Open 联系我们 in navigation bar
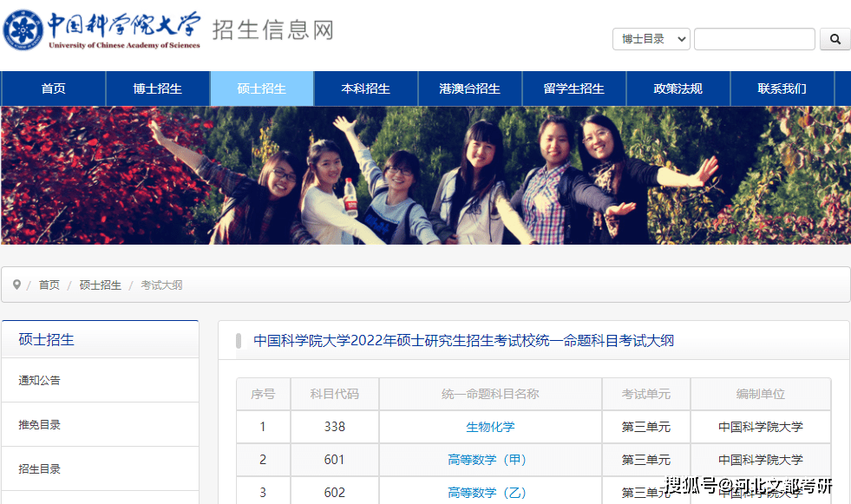The width and height of the screenshot is (851, 504). pos(782,88)
